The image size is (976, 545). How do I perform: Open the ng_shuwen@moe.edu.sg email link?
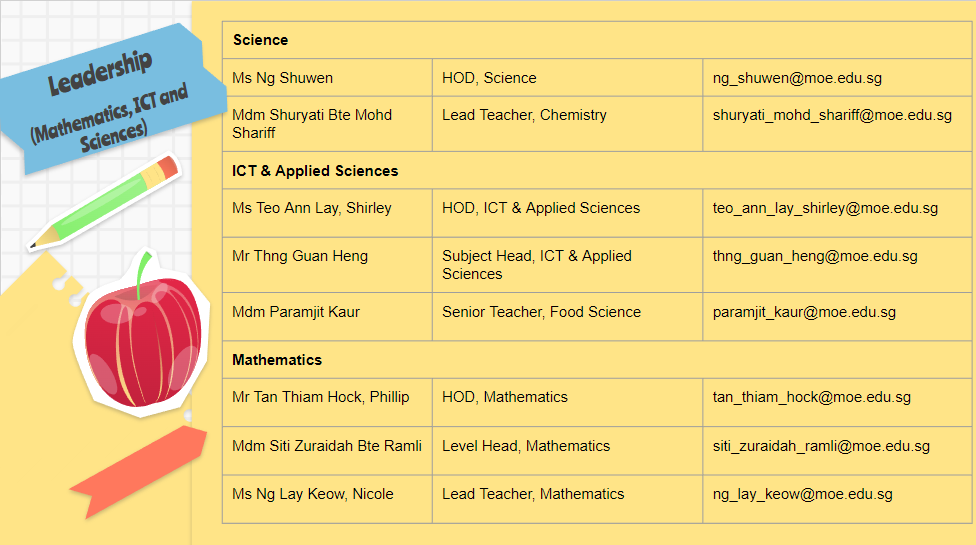pos(797,78)
